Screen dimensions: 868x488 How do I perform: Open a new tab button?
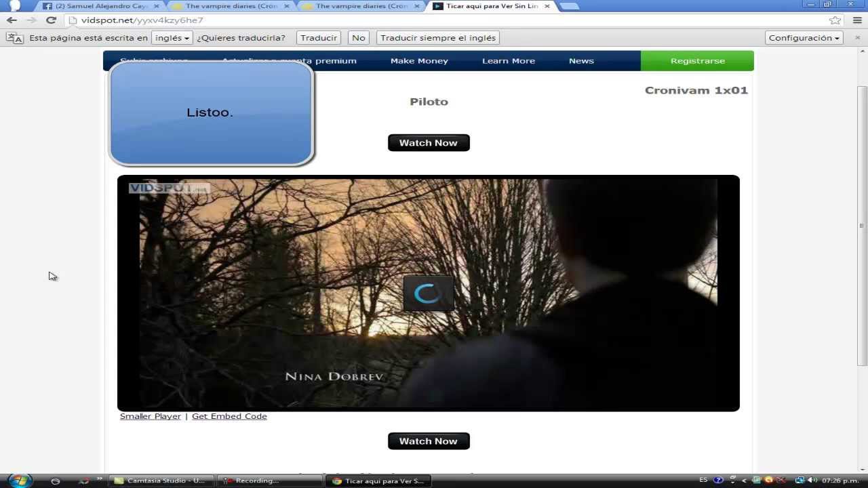click(x=568, y=6)
